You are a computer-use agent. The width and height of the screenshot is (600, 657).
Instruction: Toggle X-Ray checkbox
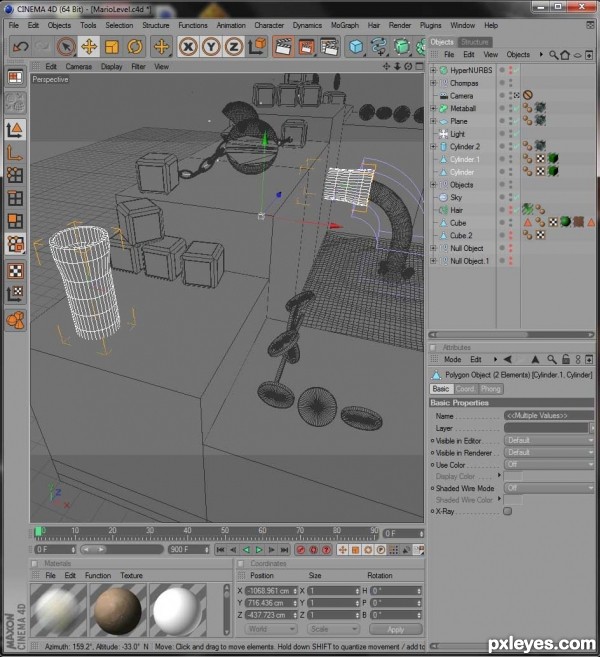coord(507,511)
